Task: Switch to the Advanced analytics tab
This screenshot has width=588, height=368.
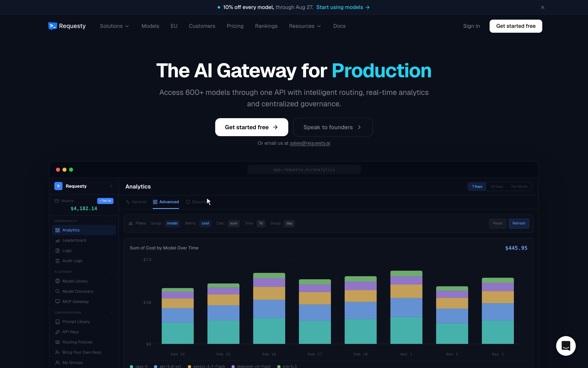Action: [x=166, y=202]
